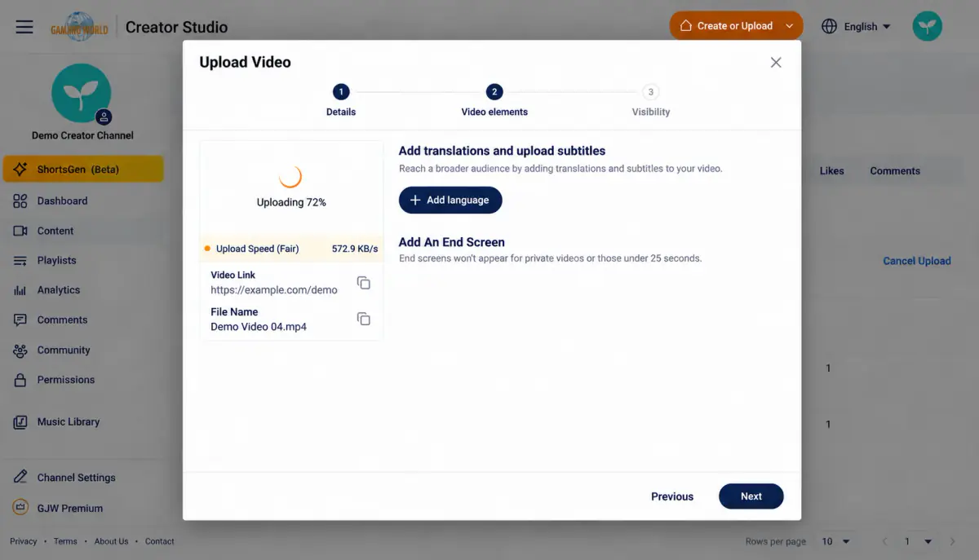979x560 pixels.
Task: Jump to step 3 Visibility
Action: click(x=650, y=101)
